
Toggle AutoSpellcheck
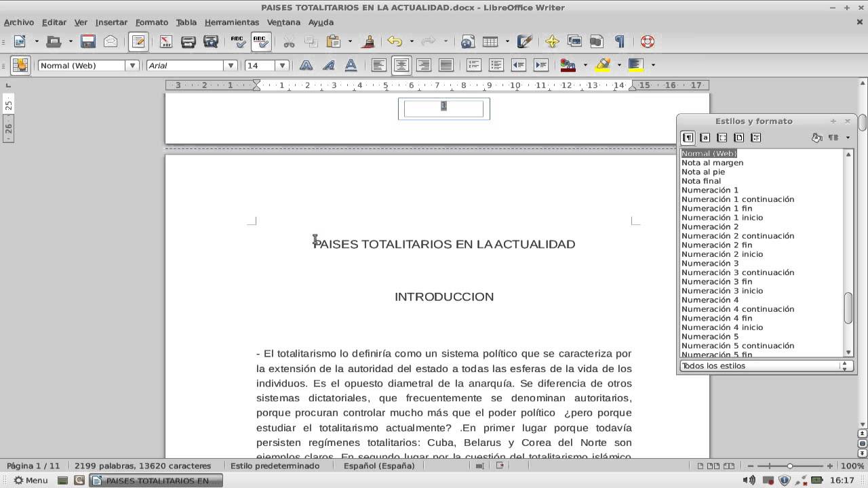pos(261,41)
